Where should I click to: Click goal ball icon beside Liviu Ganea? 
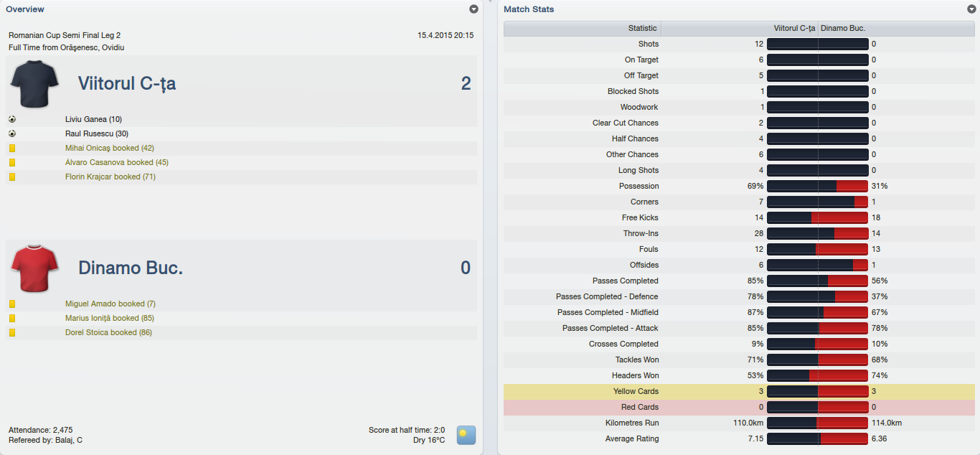pyautogui.click(x=12, y=119)
